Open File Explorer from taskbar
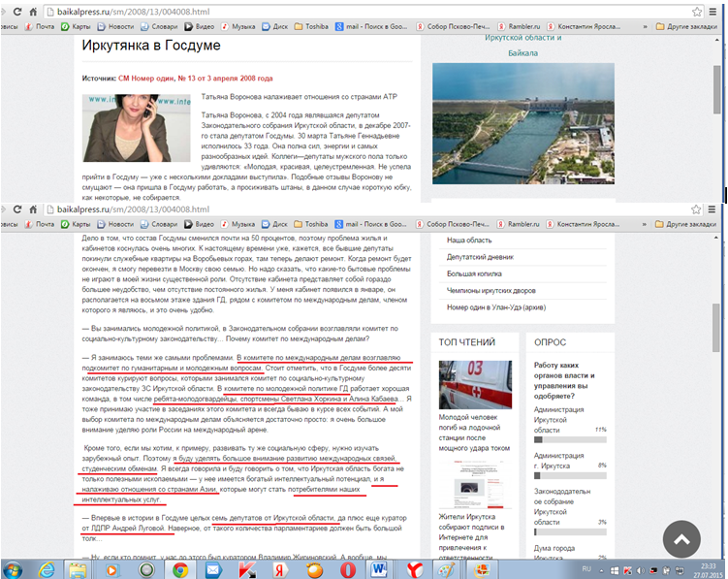 (78, 569)
